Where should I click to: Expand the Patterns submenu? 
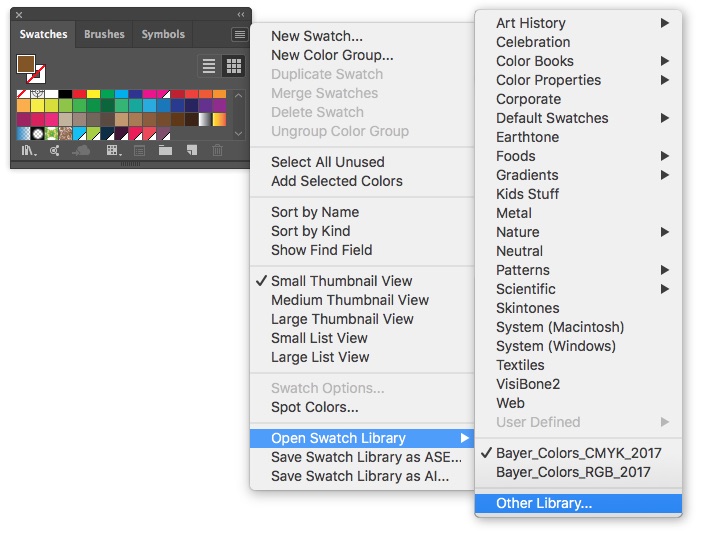(523, 270)
